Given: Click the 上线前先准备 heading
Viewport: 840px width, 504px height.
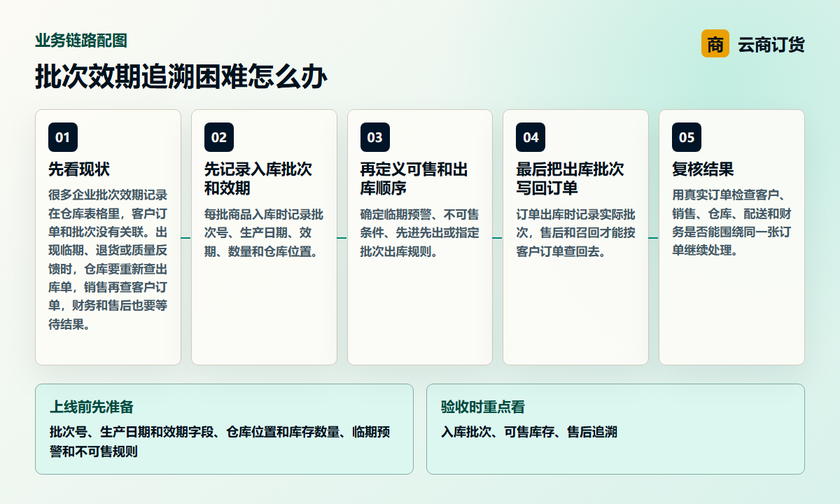Looking at the screenshot, I should 92,407.
